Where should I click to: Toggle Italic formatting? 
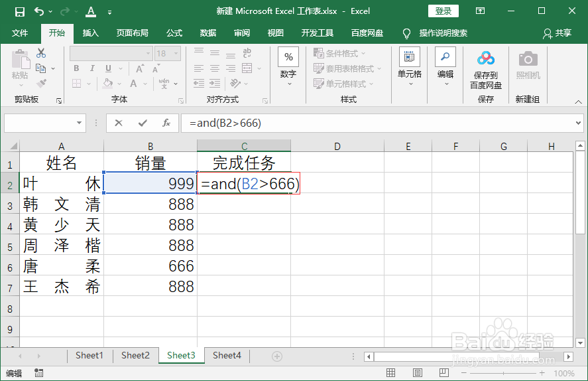(x=92, y=68)
